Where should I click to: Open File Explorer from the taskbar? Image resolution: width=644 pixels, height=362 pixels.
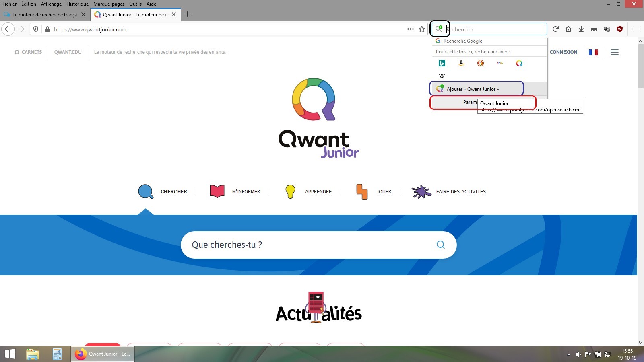point(33,354)
